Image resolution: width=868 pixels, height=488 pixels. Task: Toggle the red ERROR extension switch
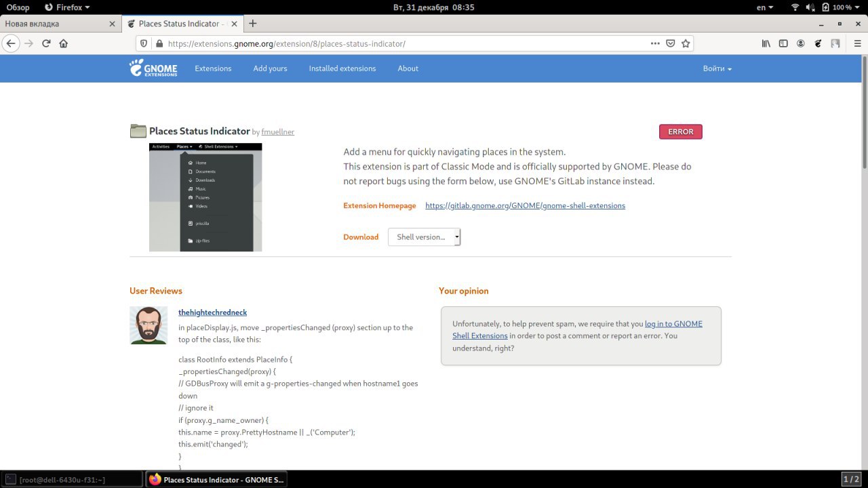[680, 131]
